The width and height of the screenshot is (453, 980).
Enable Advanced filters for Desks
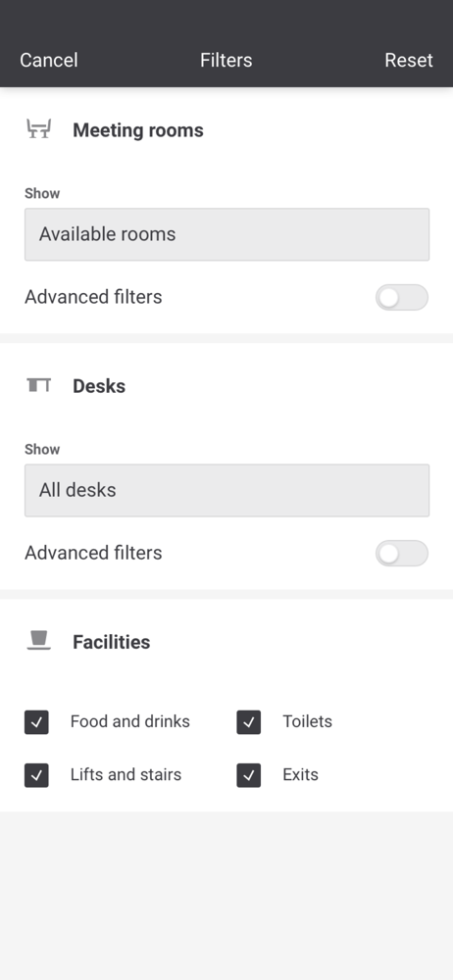(x=402, y=553)
